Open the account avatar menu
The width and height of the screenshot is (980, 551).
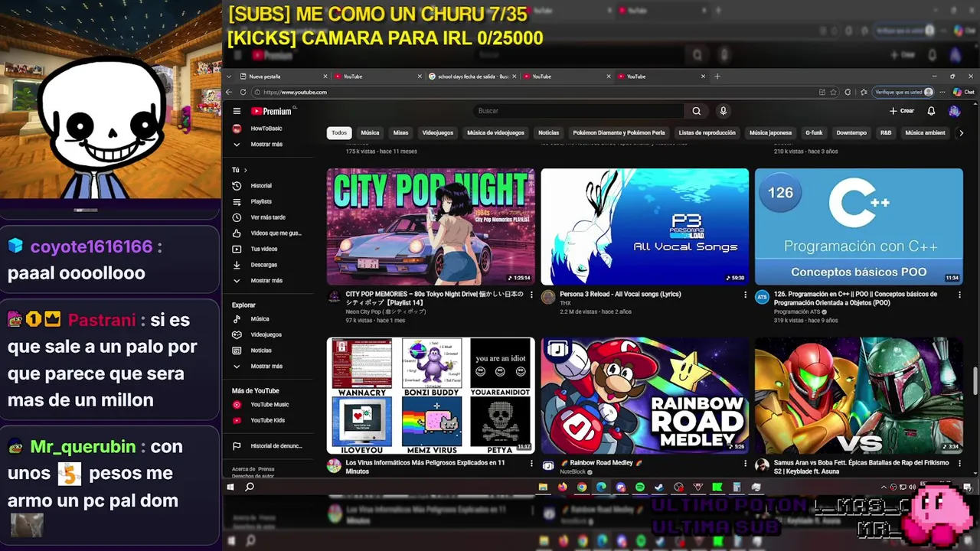tap(954, 111)
